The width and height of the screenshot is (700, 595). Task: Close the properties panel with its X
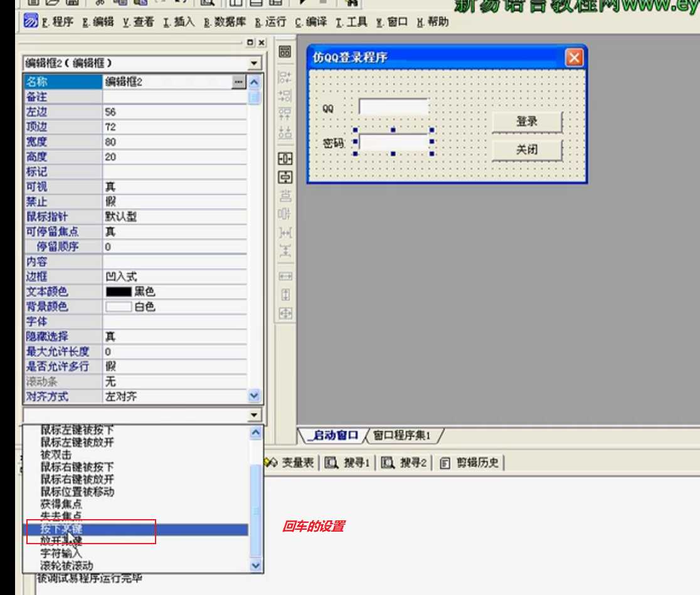262,43
